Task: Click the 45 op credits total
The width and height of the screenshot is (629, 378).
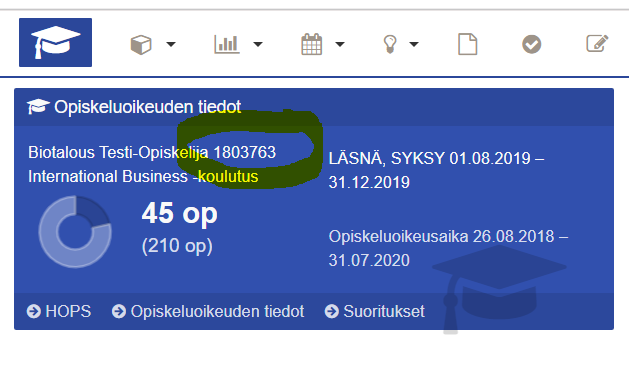Action: tap(180, 213)
